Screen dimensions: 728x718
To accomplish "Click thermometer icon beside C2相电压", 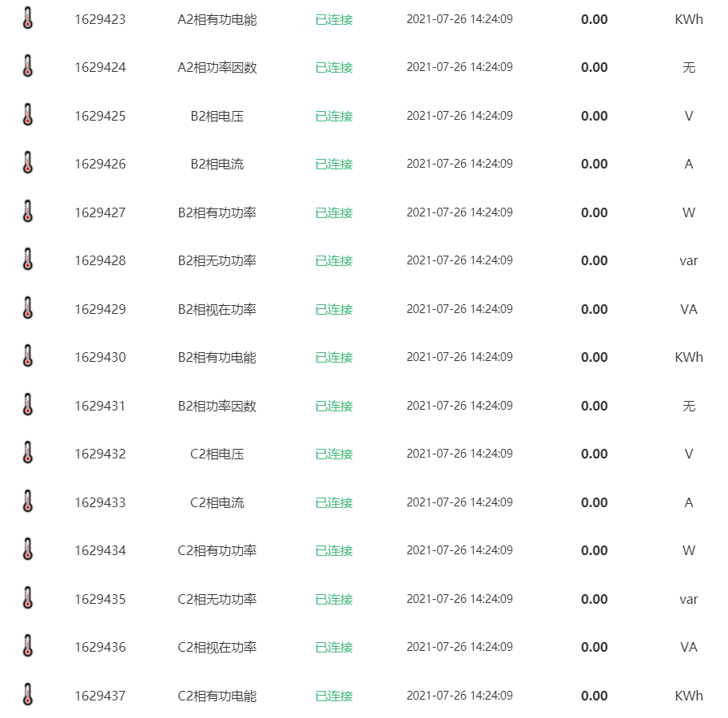I will click(x=28, y=454).
